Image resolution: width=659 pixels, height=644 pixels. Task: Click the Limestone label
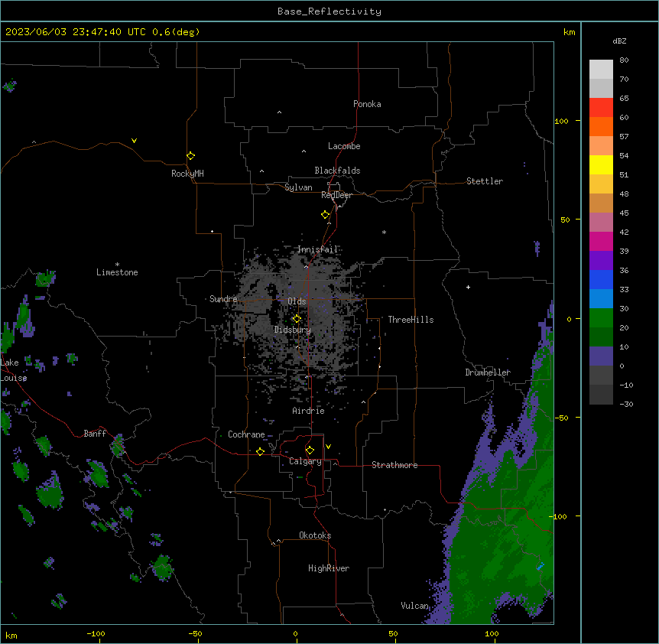[117, 272]
